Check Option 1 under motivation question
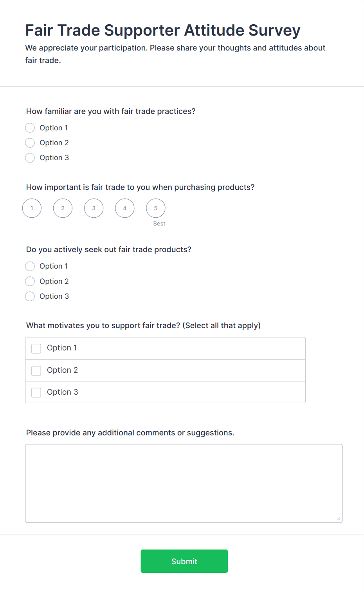The width and height of the screenshot is (364, 592). (36, 348)
